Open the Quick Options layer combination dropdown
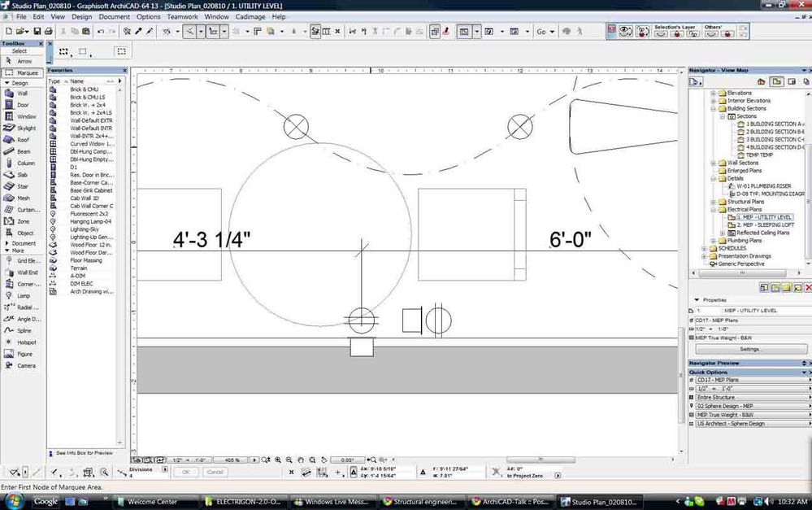This screenshot has height=510, width=812. coord(748,380)
